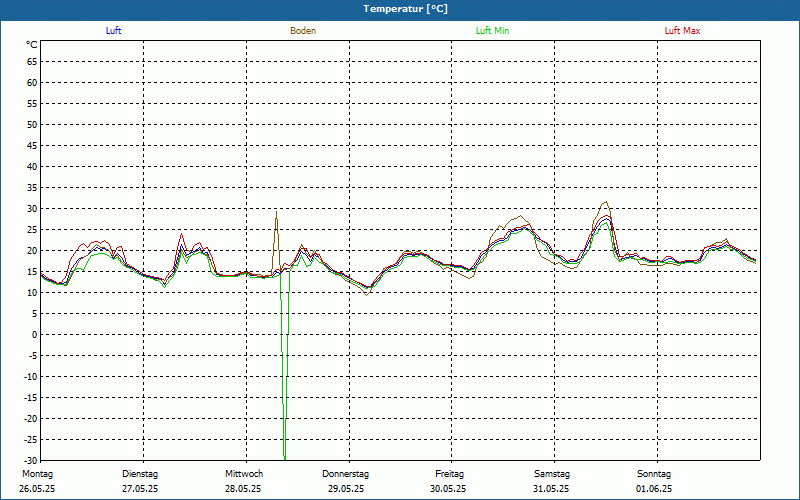This screenshot has height=500, width=800.
Task: Click the date 01.06.25
Action: (654, 489)
